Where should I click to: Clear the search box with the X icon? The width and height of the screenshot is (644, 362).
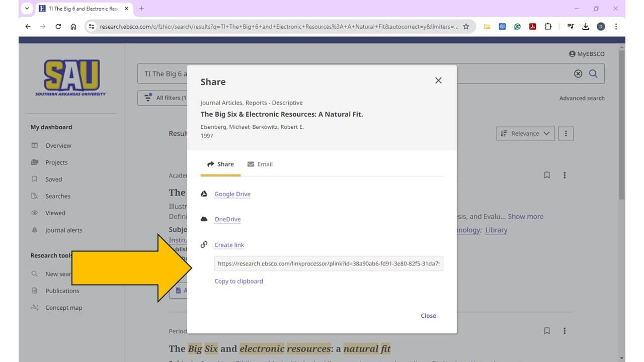(x=578, y=74)
